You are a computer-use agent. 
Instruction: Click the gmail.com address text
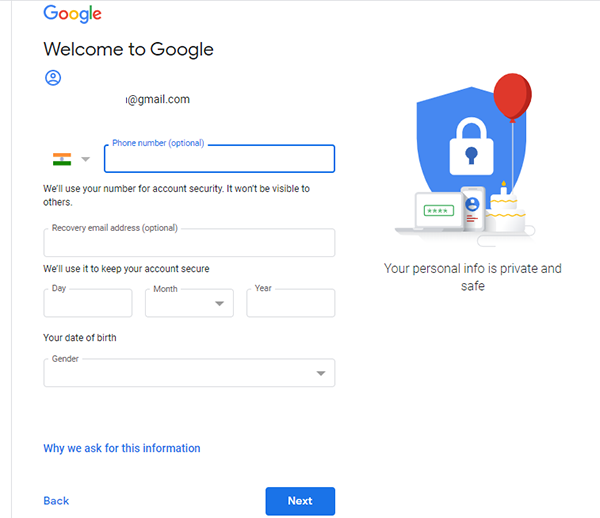pyautogui.click(x=158, y=99)
